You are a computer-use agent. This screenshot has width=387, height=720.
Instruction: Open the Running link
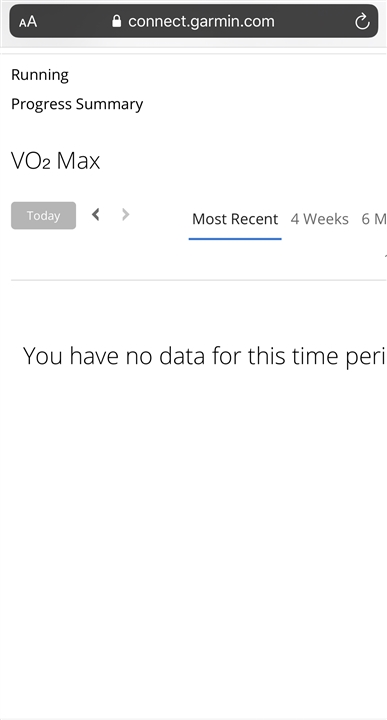pyautogui.click(x=40, y=75)
